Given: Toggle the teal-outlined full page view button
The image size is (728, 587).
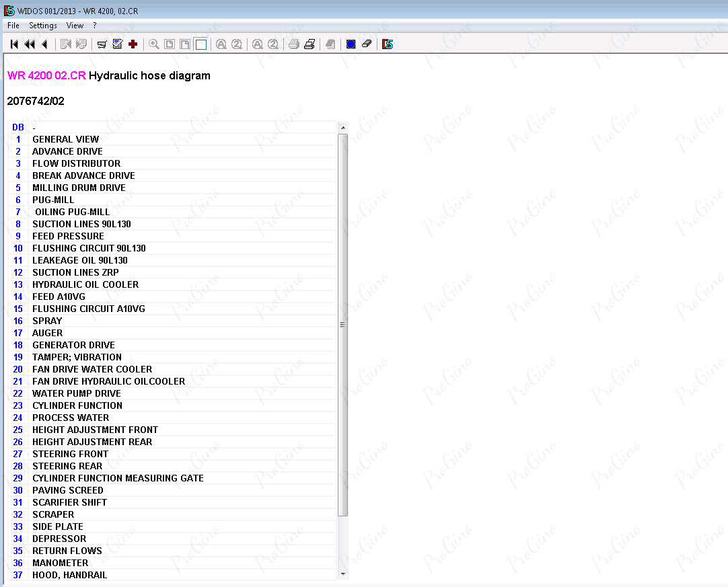Looking at the screenshot, I should (x=201, y=44).
